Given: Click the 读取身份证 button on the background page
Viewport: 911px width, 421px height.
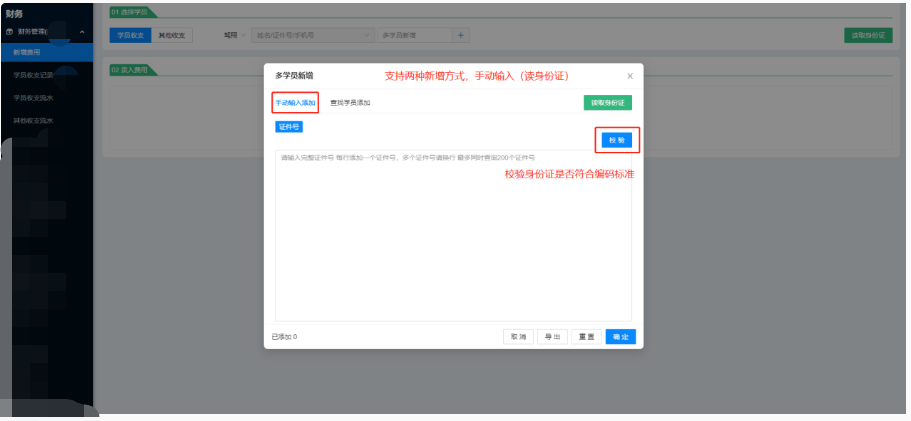Looking at the screenshot, I should pyautogui.click(x=868, y=35).
